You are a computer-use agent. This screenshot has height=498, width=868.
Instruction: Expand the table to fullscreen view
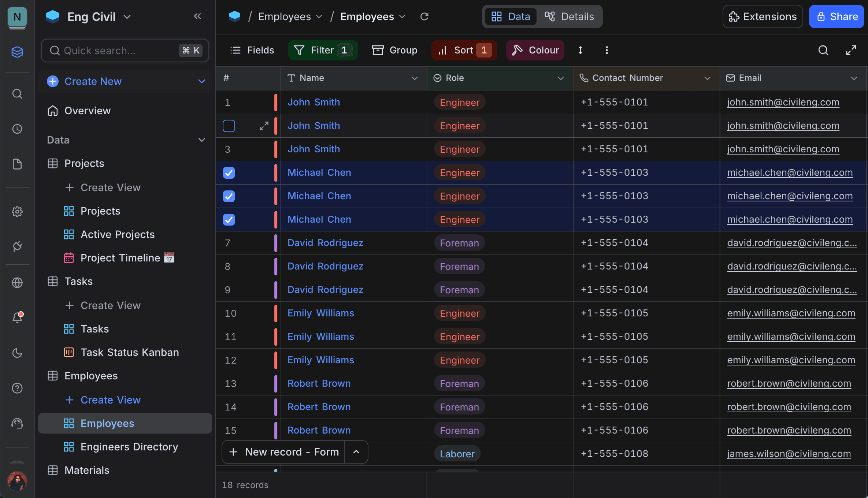(x=851, y=50)
